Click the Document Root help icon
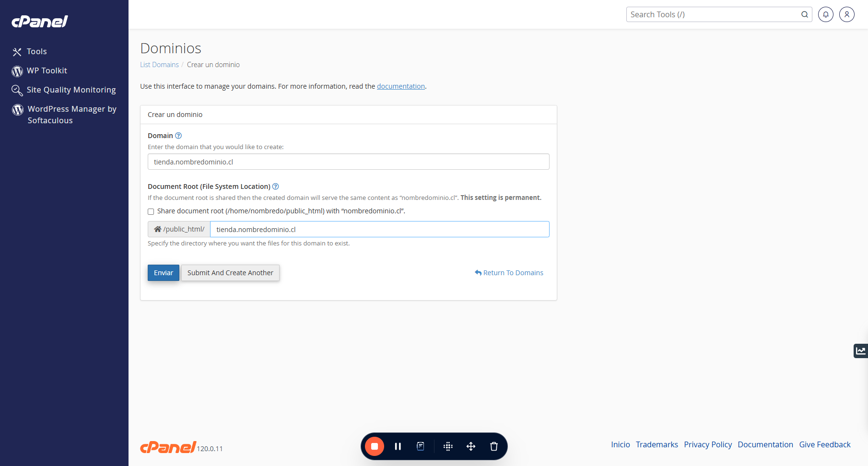The image size is (868, 466). click(275, 186)
